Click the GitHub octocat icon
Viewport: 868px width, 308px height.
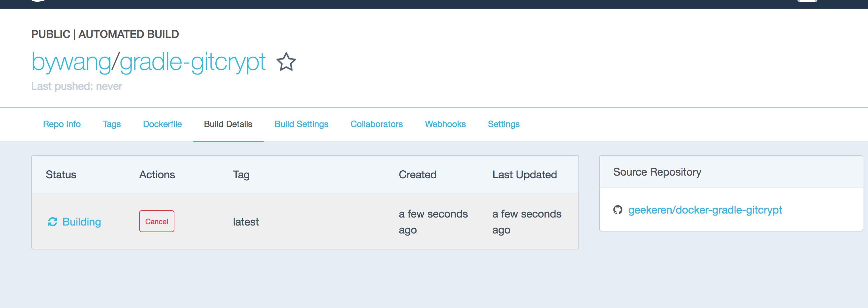tap(618, 210)
